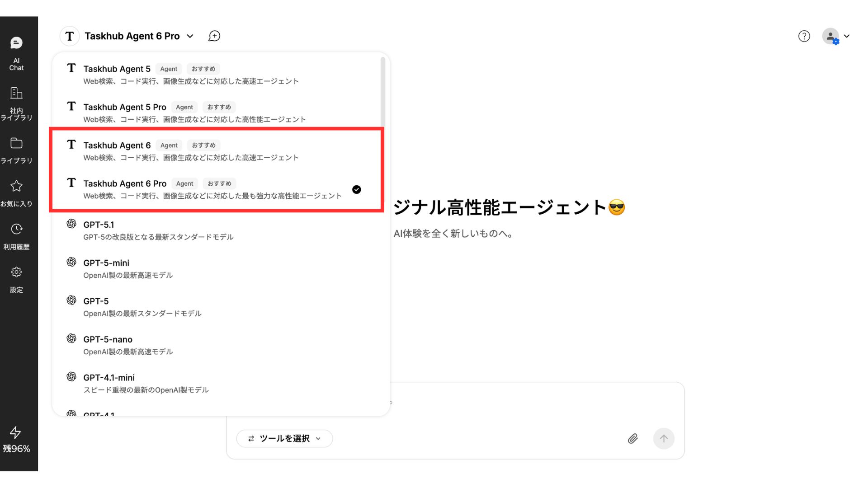Attach a file with the paperclip icon

pos(632,438)
